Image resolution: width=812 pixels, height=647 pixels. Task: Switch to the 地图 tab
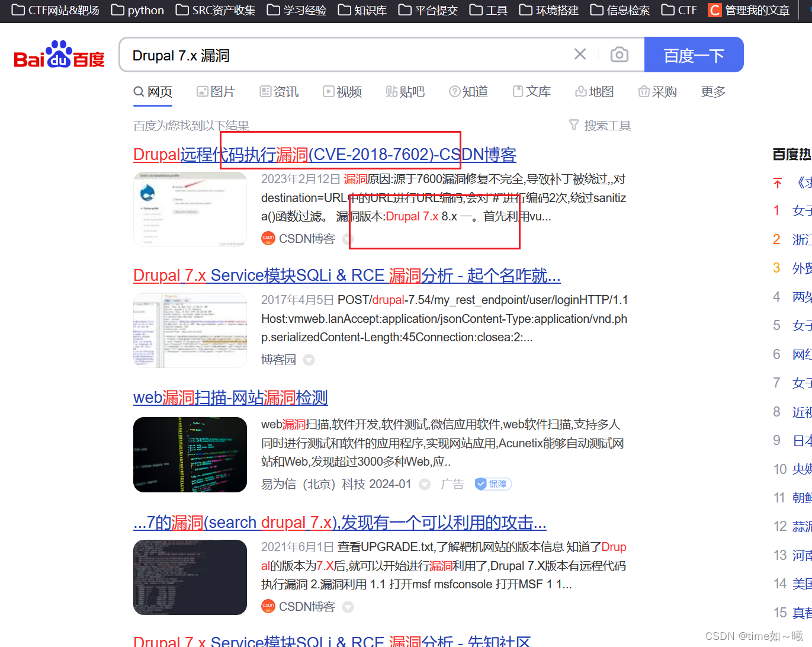pos(595,92)
